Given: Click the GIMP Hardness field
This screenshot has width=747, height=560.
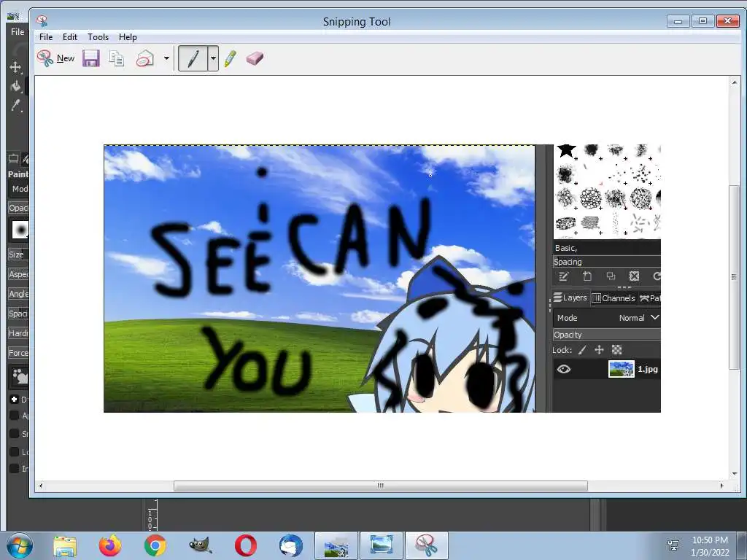Looking at the screenshot, I should (18, 332).
